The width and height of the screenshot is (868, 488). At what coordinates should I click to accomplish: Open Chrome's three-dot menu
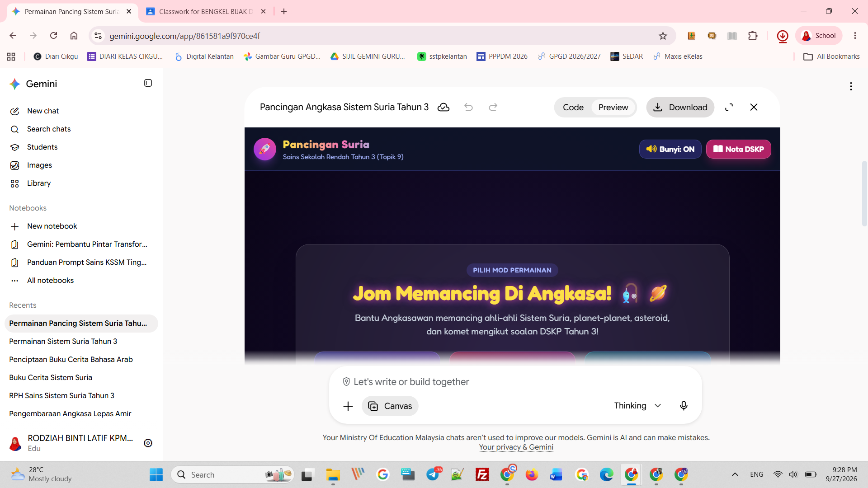point(854,36)
